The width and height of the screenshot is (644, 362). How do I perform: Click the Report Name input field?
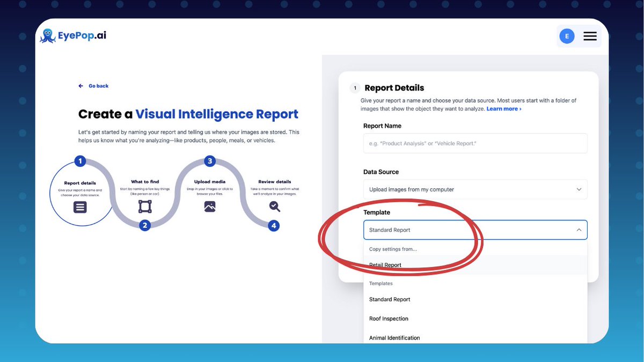[x=475, y=143]
